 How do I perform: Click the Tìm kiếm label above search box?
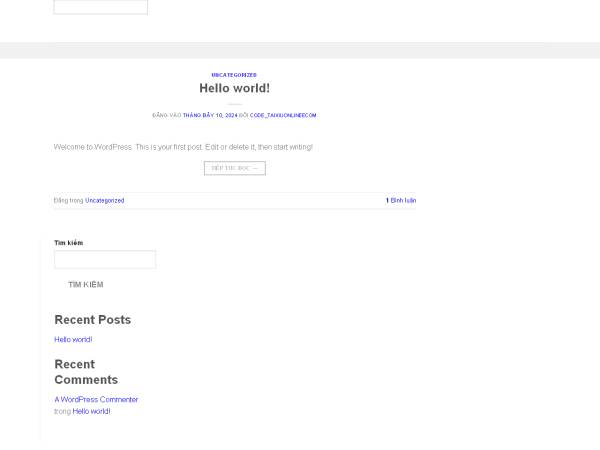coord(68,243)
